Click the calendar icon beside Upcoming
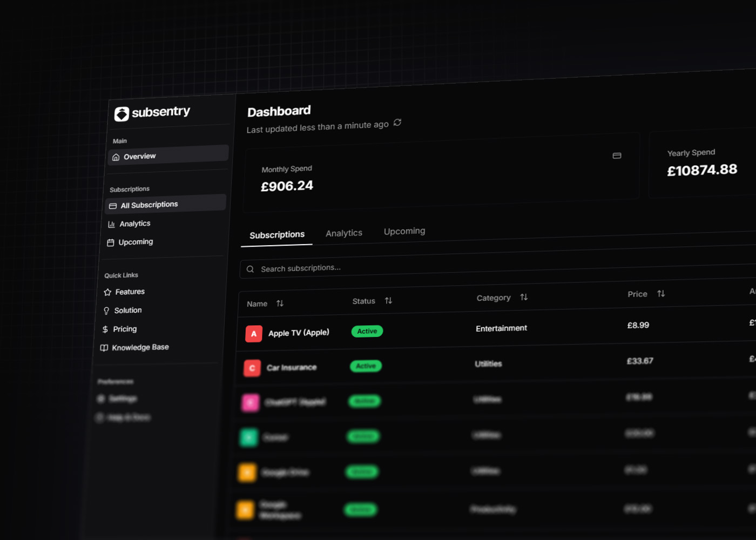Viewport: 756px width, 540px height. (110, 242)
